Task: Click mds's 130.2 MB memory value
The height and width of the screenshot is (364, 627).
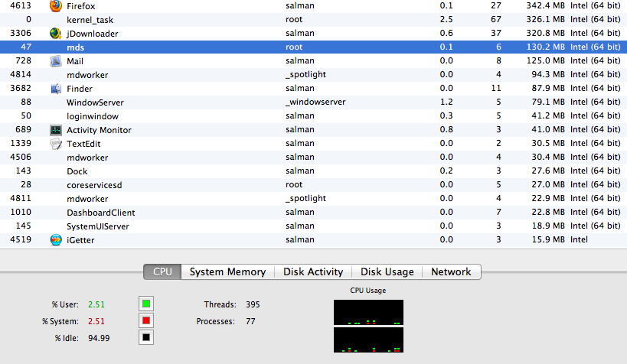Action: click(545, 47)
